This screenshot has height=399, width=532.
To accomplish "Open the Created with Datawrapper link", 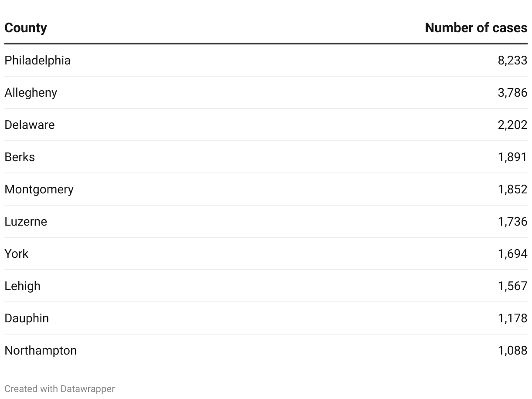I will [60, 389].
